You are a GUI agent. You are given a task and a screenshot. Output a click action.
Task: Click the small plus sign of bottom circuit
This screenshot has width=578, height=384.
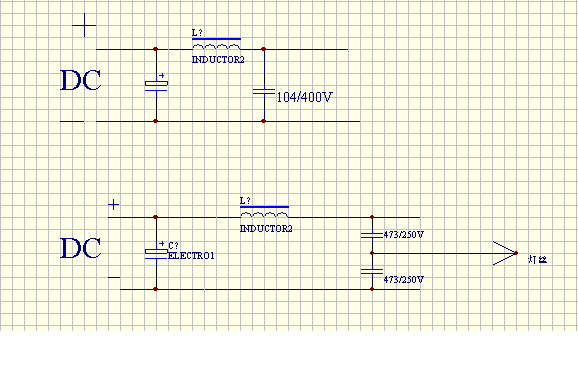(x=114, y=205)
